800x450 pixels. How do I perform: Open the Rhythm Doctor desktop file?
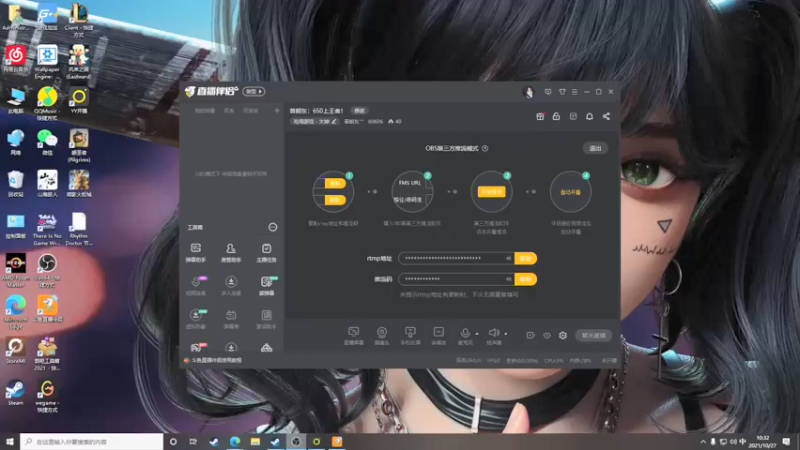click(x=79, y=229)
